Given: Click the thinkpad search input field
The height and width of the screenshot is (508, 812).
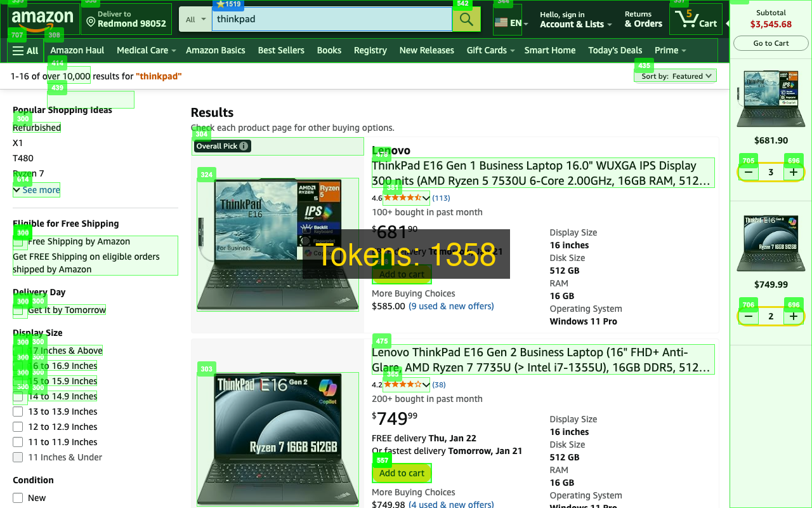Looking at the screenshot, I should (x=330, y=19).
